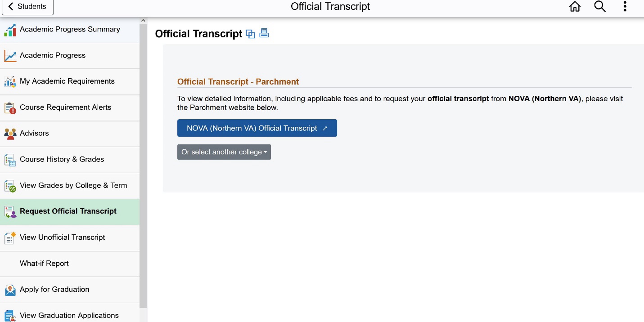Click the Apply for Graduation icon

(x=10, y=290)
